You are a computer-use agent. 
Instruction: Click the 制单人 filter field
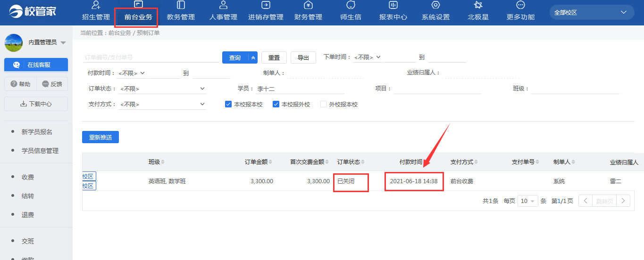[326, 73]
